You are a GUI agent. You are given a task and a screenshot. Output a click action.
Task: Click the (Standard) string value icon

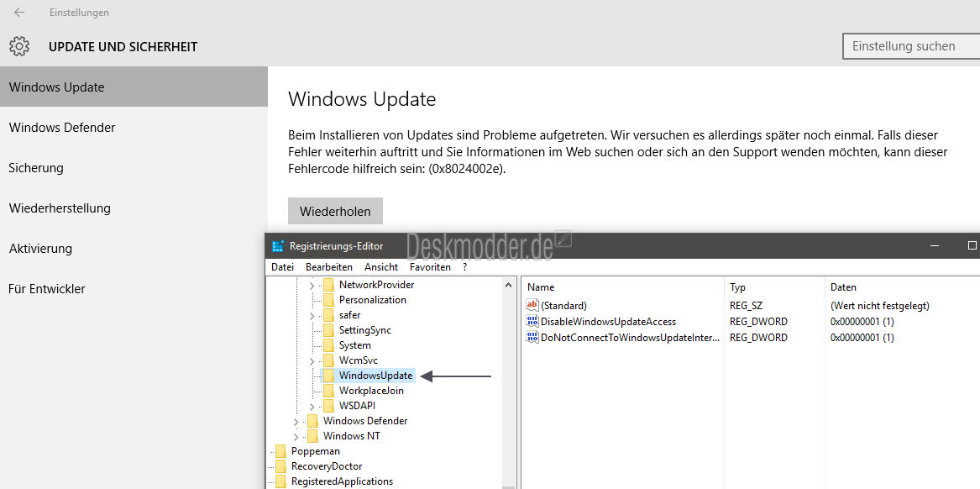point(532,306)
